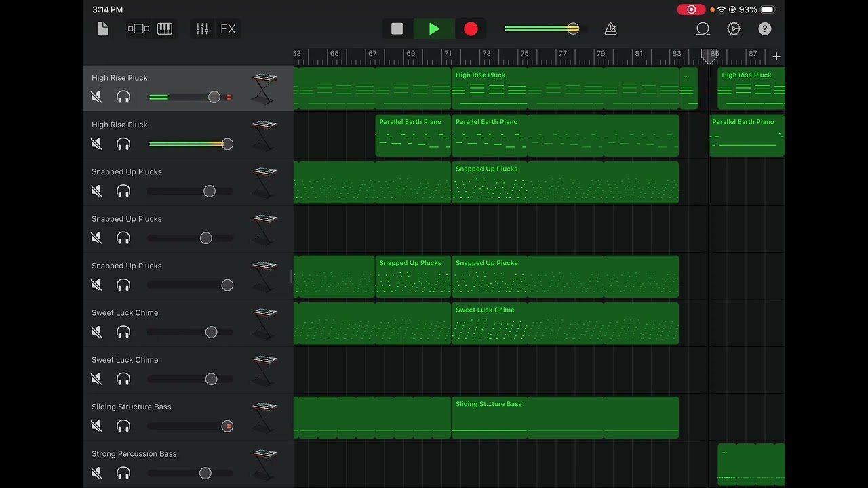Solo the Sliding Structure Bass track with headphones
The height and width of the screenshot is (488, 868).
123,426
